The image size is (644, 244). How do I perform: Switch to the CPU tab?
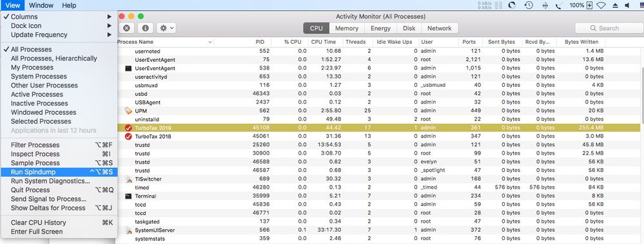point(317,28)
